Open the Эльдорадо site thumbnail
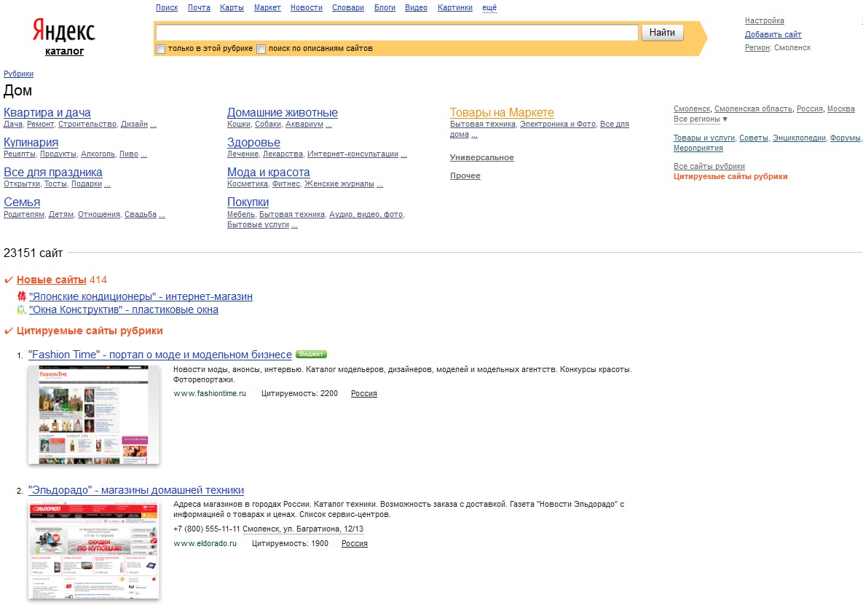 coord(93,550)
